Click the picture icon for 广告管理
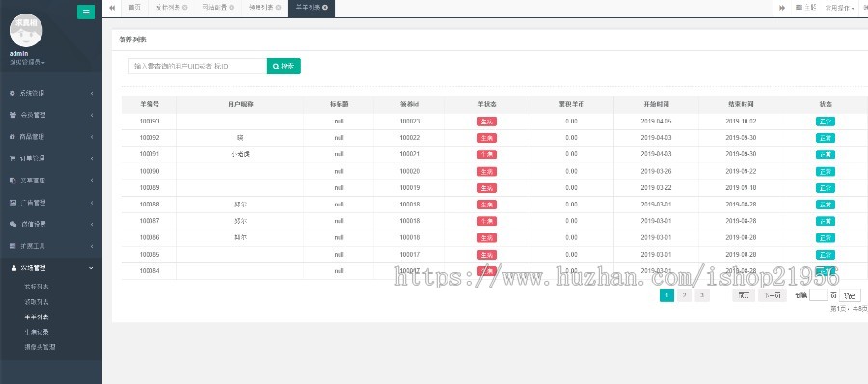 pyautogui.click(x=13, y=203)
